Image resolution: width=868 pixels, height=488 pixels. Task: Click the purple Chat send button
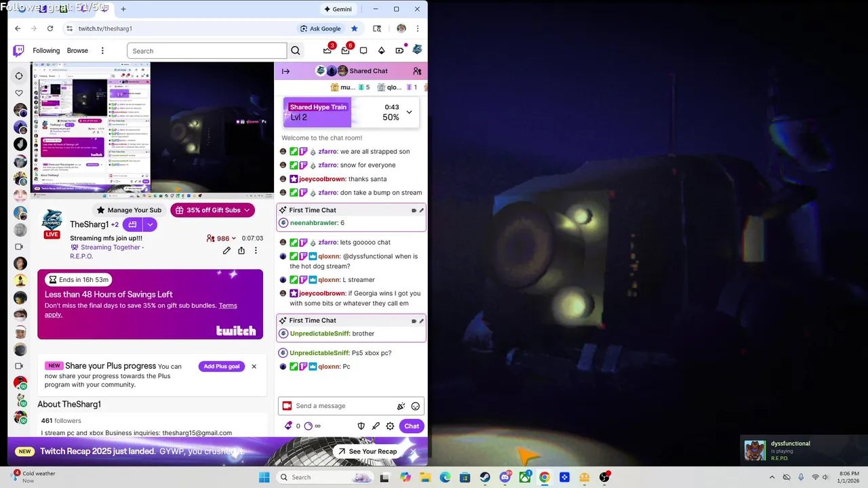pyautogui.click(x=412, y=426)
